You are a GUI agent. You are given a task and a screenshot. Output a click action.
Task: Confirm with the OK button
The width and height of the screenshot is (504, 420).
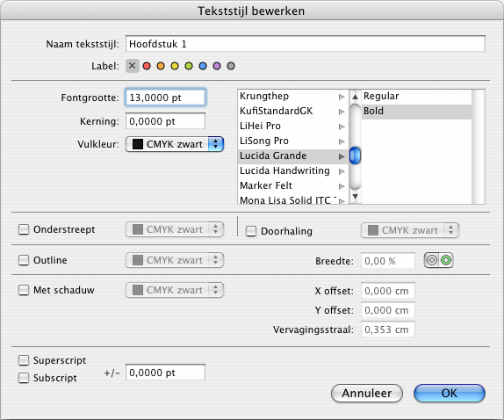[450, 393]
